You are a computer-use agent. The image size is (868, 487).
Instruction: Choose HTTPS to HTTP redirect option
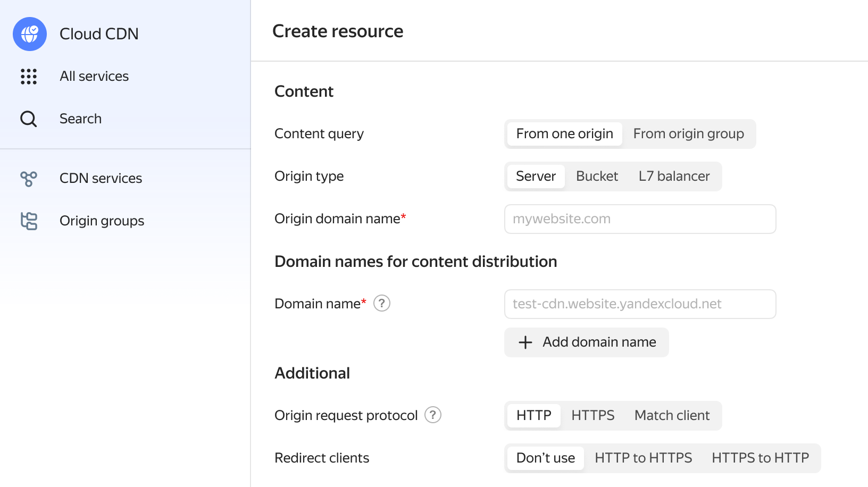point(759,458)
